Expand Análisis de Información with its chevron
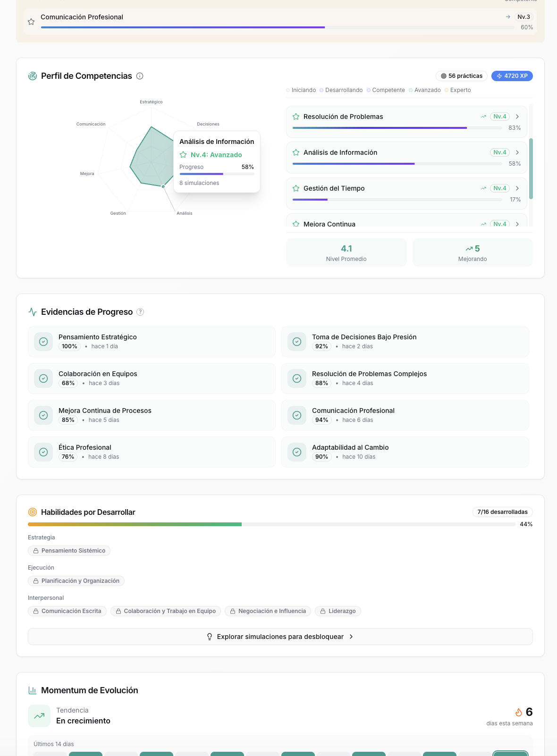Image resolution: width=557 pixels, height=756 pixels. (517, 152)
